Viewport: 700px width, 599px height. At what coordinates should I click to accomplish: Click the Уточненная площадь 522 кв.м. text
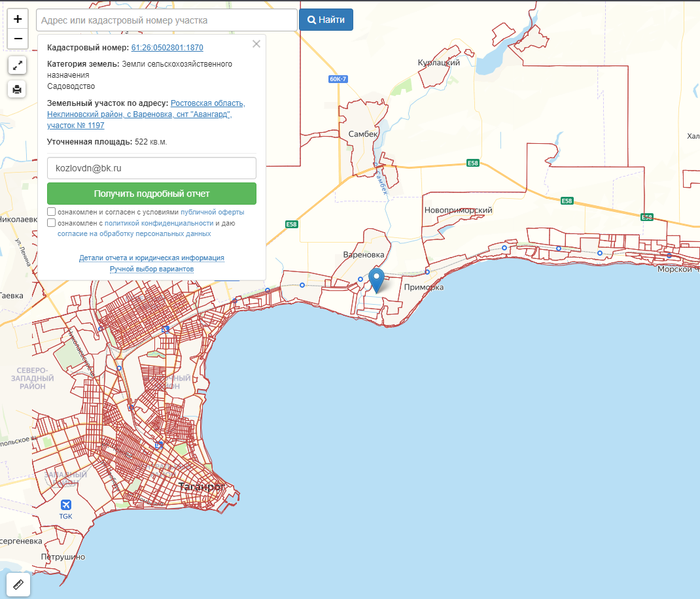point(107,142)
